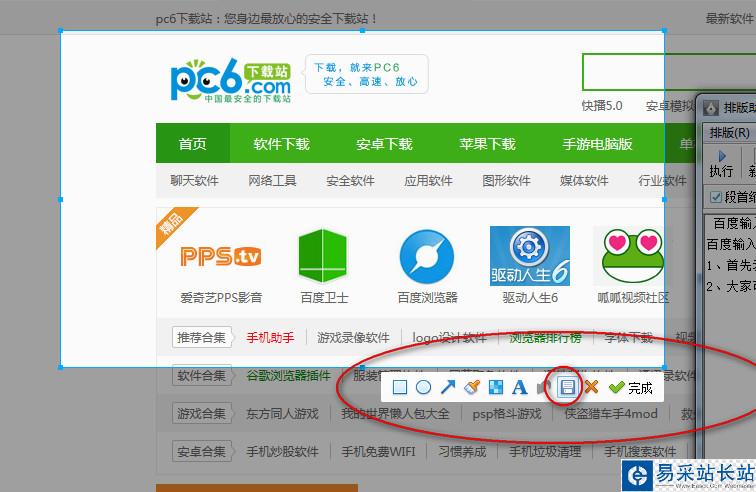This screenshot has height=492, width=756.
Task: Open the 我的世界懒人包大全 link
Action: (x=395, y=413)
